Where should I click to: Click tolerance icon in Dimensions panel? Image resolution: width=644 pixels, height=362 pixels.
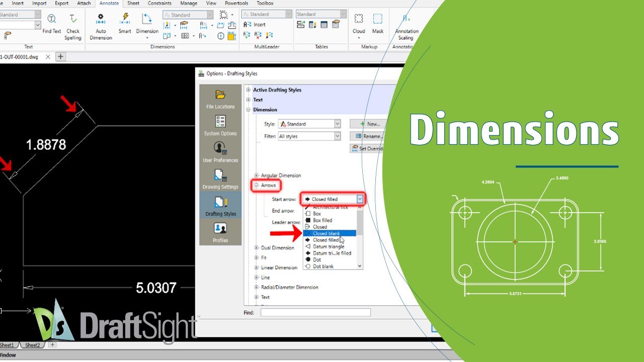coord(185,36)
